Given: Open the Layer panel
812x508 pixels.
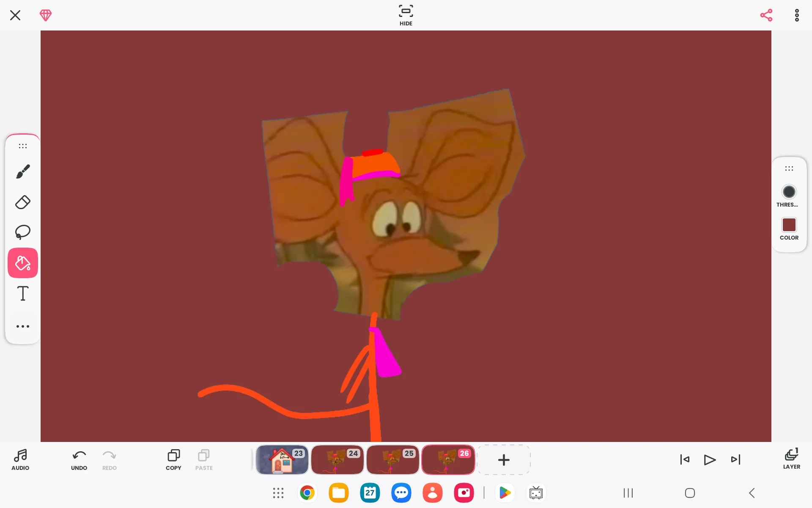Looking at the screenshot, I should pyautogui.click(x=791, y=459).
